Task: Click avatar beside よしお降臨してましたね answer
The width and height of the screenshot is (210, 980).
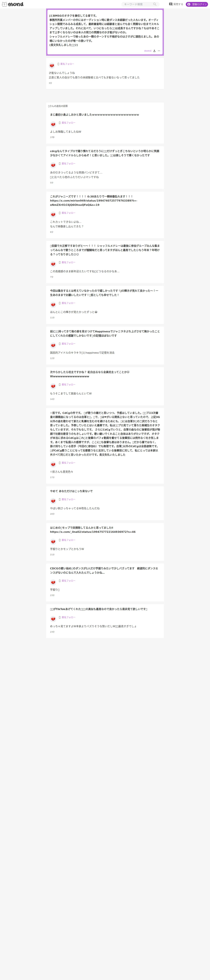Action: coord(53,124)
